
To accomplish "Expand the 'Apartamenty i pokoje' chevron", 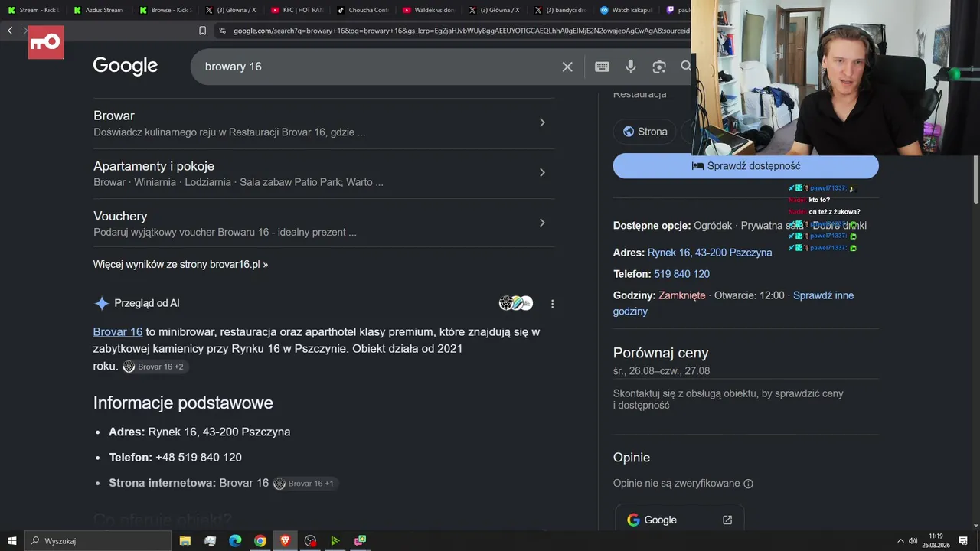I will (x=542, y=173).
